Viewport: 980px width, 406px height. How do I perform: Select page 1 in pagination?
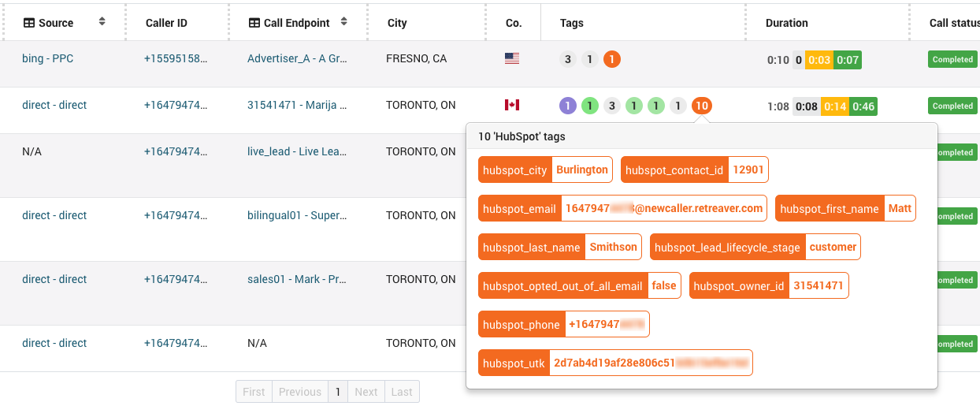pos(338,392)
